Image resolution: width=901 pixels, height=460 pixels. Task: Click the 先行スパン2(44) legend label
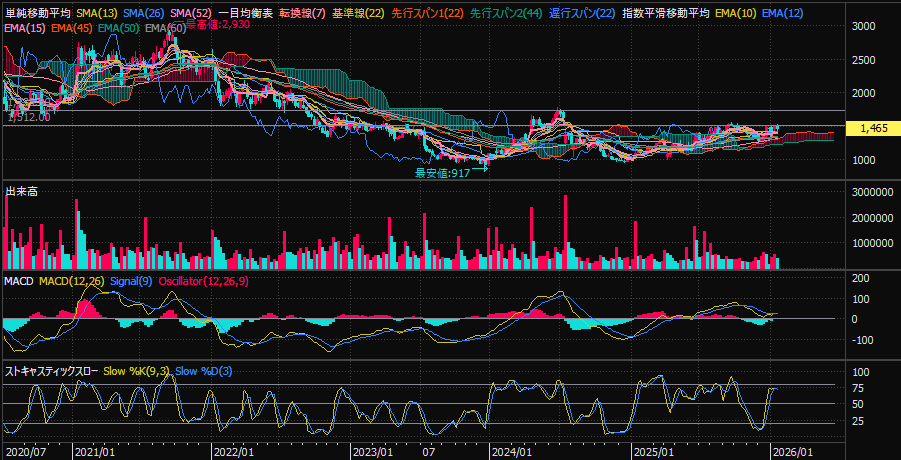tap(506, 13)
